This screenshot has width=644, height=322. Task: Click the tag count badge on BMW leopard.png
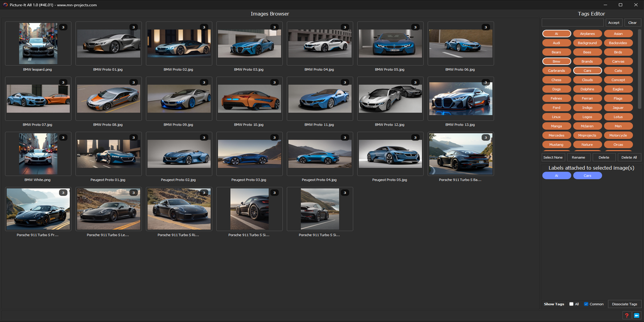63,27
